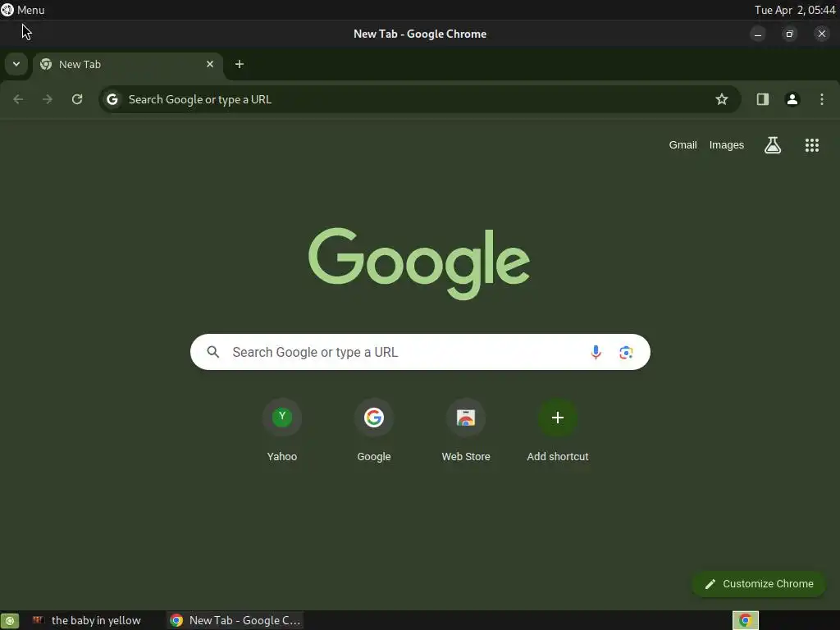Bookmark this tab with star icon

[x=722, y=99]
